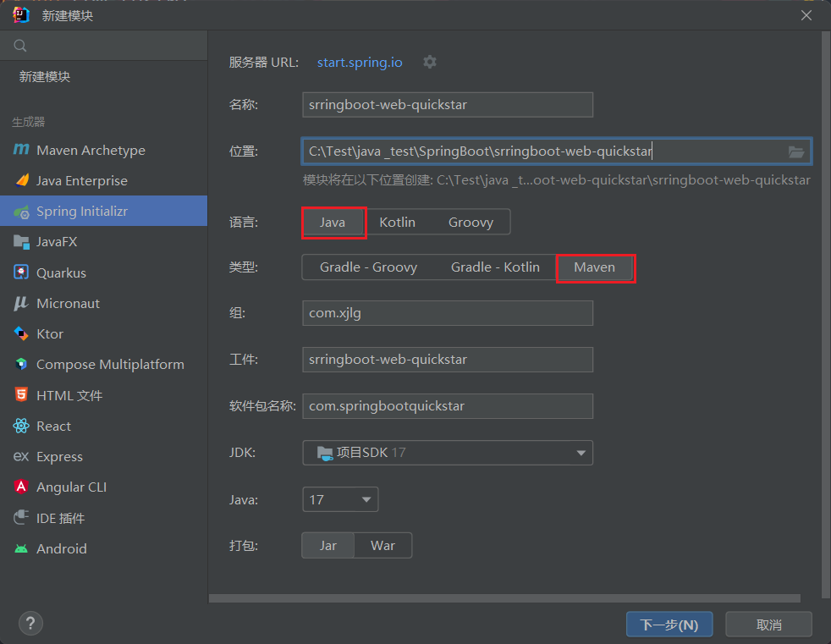Select Spring Initializr generator
This screenshot has width=831, height=644.
pos(103,211)
